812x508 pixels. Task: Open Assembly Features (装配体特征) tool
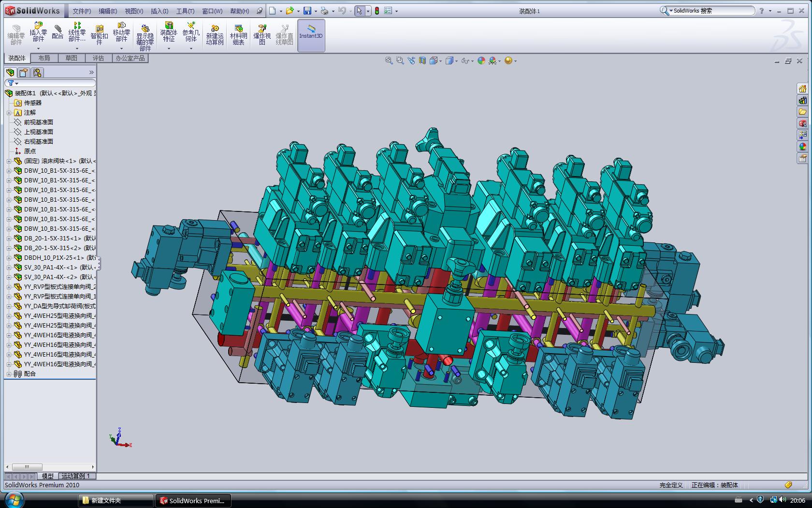(169, 32)
